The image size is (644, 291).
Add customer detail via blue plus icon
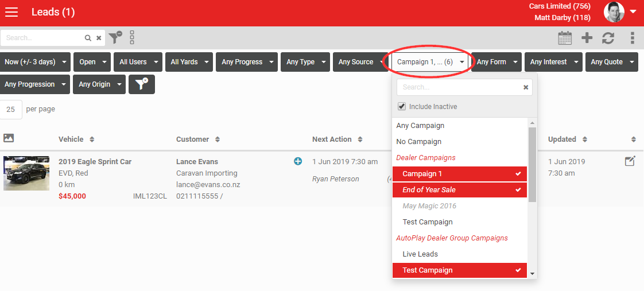pyautogui.click(x=298, y=161)
